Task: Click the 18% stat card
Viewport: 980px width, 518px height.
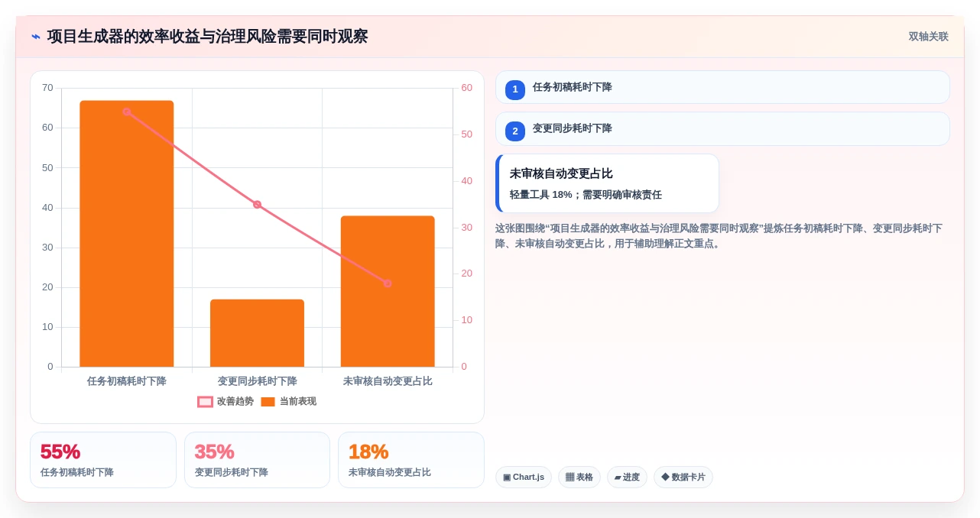Action: [x=411, y=460]
